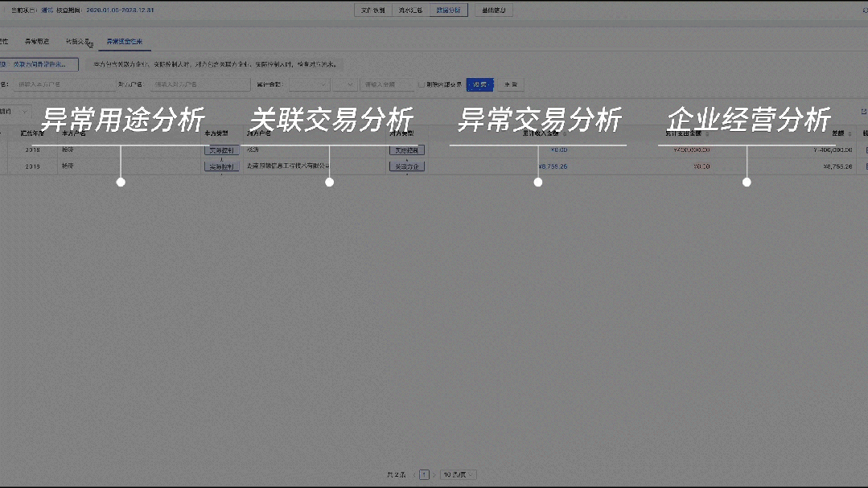Click the second row's 本方类型 tag

coord(221,166)
